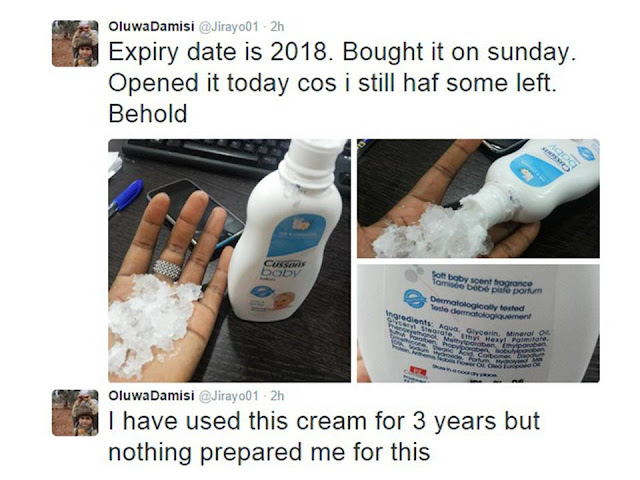640x480 pixels.
Task: Click the silver ring on the finger
Action: (167, 269)
